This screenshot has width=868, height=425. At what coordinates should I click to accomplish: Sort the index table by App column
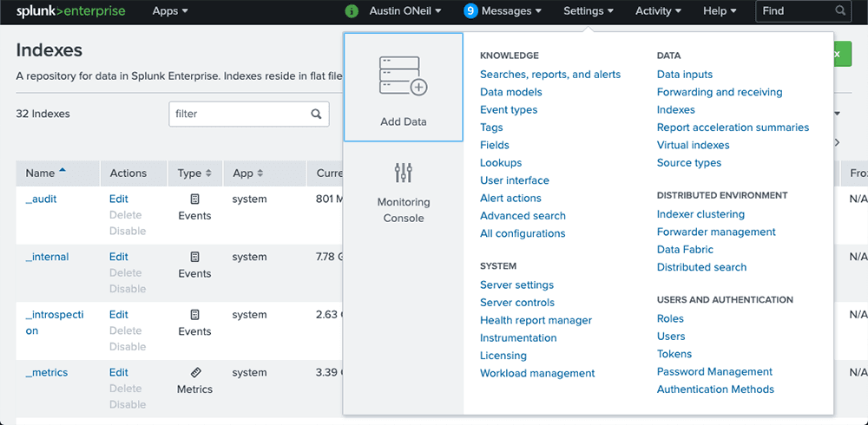[247, 173]
